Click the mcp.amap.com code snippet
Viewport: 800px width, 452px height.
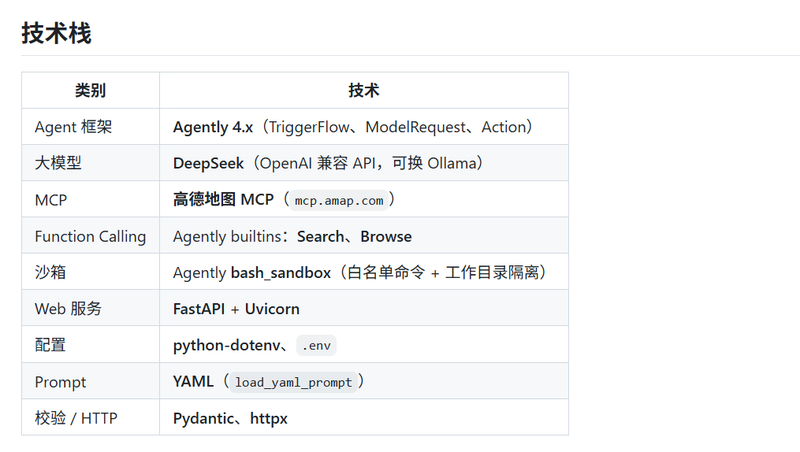click(x=339, y=200)
